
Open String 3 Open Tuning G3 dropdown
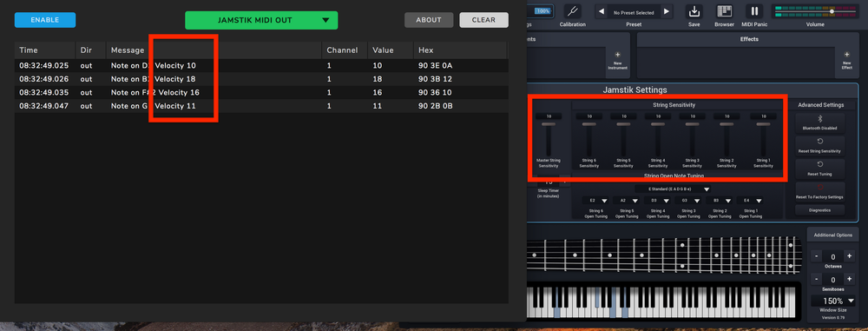tap(688, 201)
